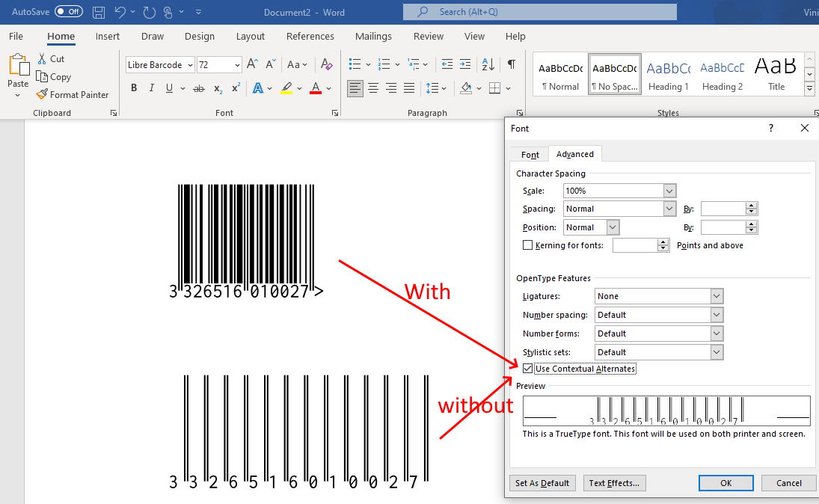Image resolution: width=819 pixels, height=504 pixels.
Task: Click the Bold formatting icon
Action: click(x=134, y=88)
